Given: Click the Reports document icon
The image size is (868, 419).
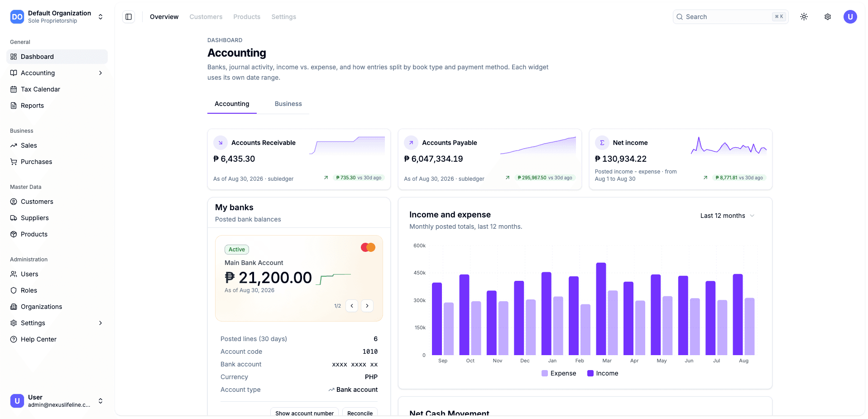Looking at the screenshot, I should (x=14, y=106).
